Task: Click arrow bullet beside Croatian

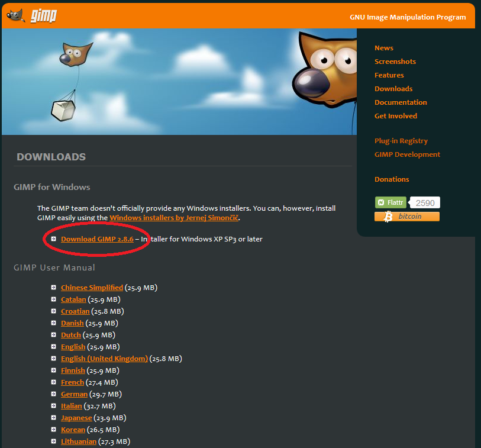Action: pyautogui.click(x=54, y=311)
